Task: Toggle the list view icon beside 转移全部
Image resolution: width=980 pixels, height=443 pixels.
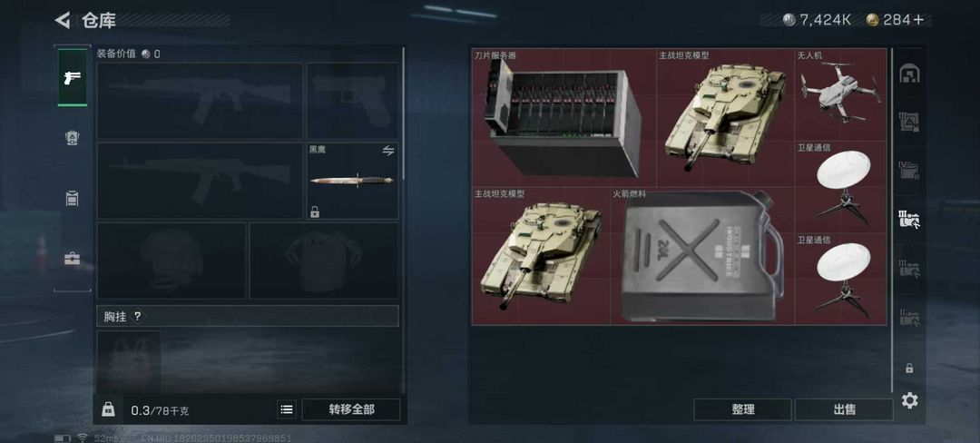Action: coord(286,410)
